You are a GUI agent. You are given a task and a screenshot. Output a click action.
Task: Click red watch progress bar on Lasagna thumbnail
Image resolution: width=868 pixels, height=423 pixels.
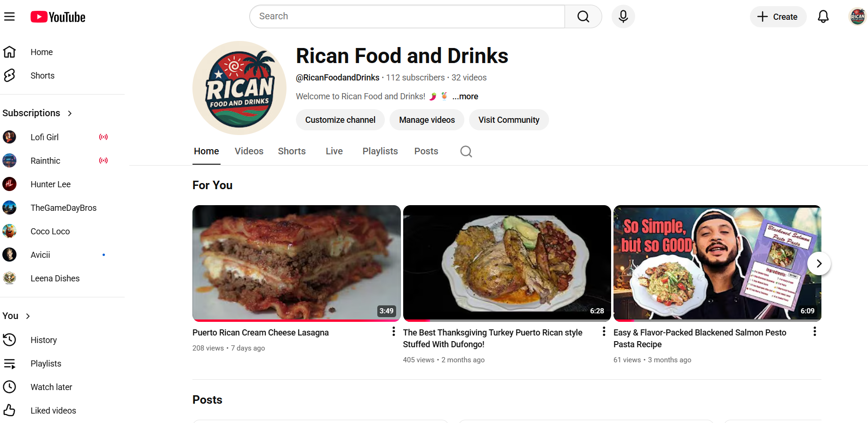click(295, 320)
